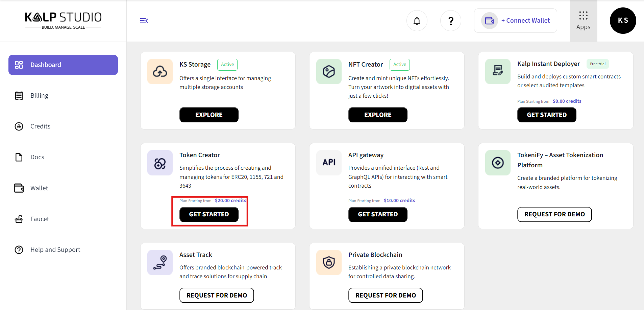Collapse the sidebar with the hamburger icon
Image resolution: width=644 pixels, height=310 pixels.
pyautogui.click(x=144, y=21)
